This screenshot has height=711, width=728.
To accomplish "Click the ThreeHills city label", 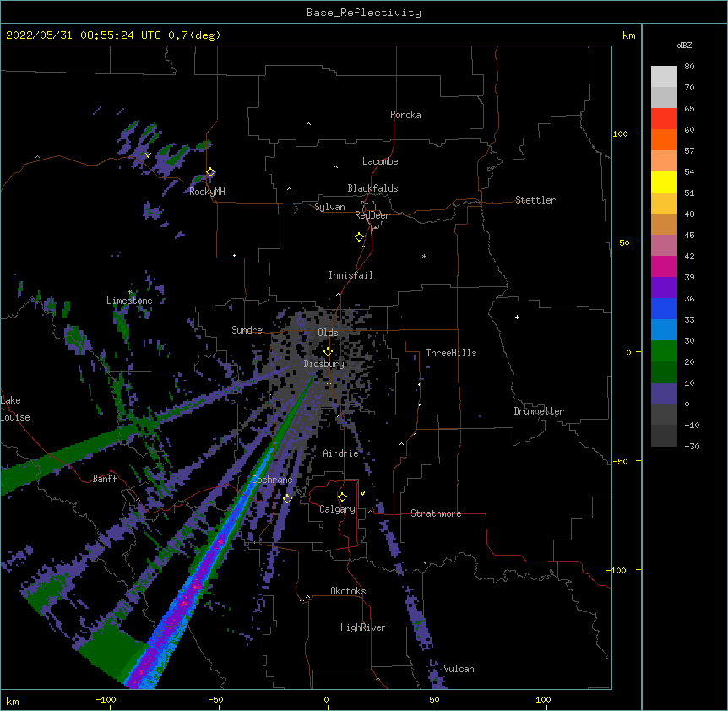I will point(451,353).
